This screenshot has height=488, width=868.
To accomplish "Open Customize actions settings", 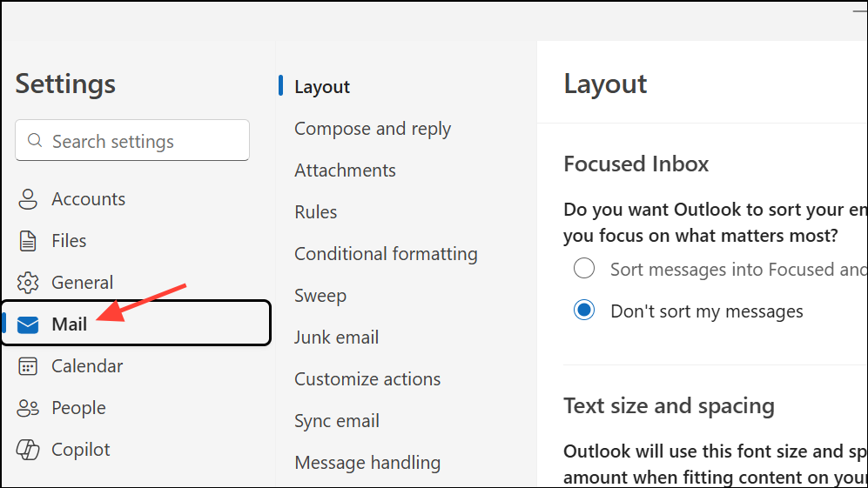I will [367, 379].
